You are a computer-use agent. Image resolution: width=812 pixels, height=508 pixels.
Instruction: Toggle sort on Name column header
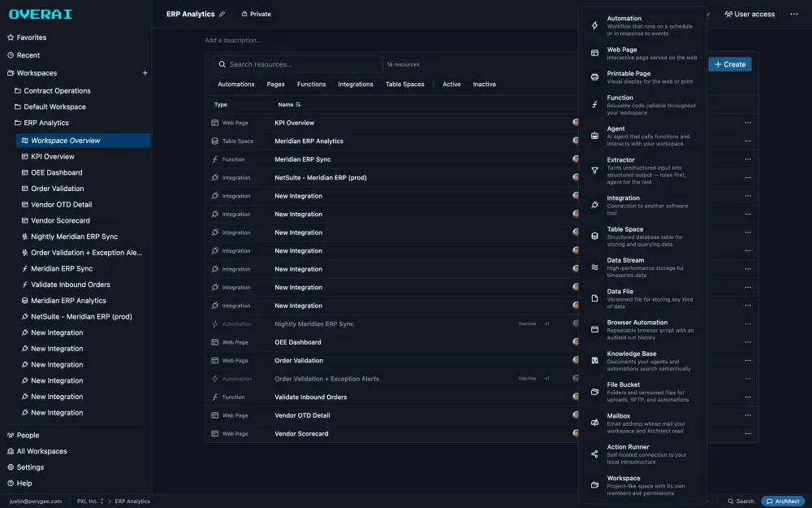tap(289, 105)
